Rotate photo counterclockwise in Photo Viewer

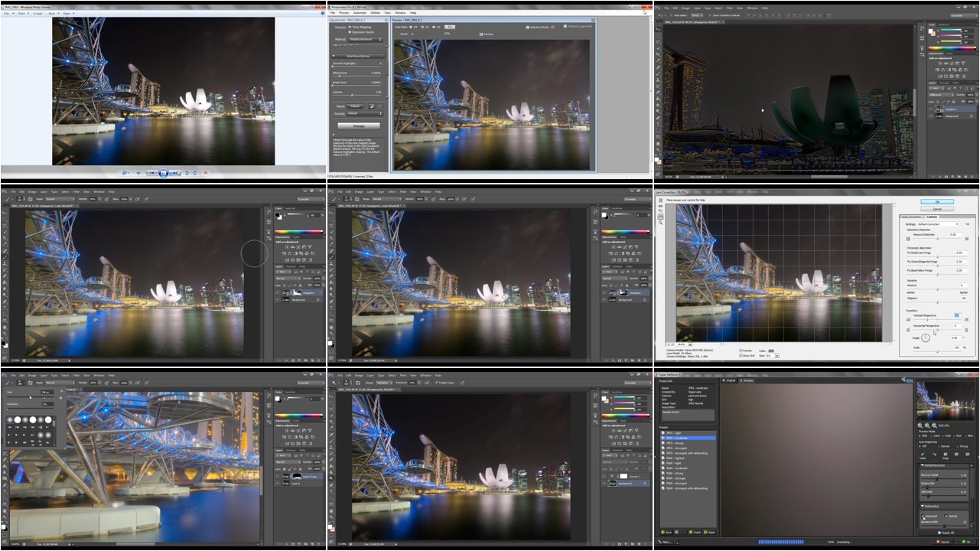187,172
